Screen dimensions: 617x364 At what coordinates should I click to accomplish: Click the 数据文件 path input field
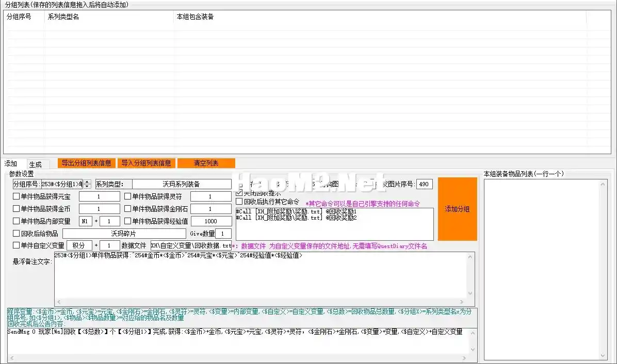191,246
